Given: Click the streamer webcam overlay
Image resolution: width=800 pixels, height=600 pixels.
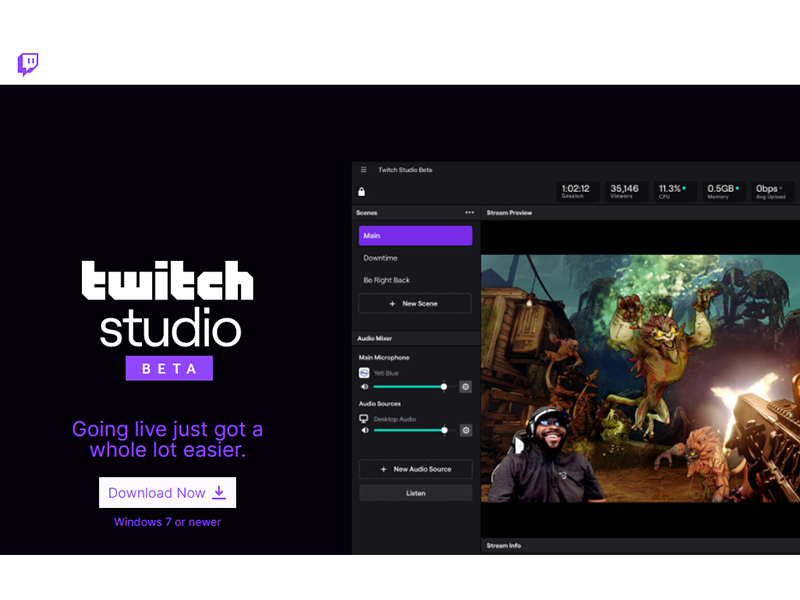Looking at the screenshot, I should [x=546, y=454].
